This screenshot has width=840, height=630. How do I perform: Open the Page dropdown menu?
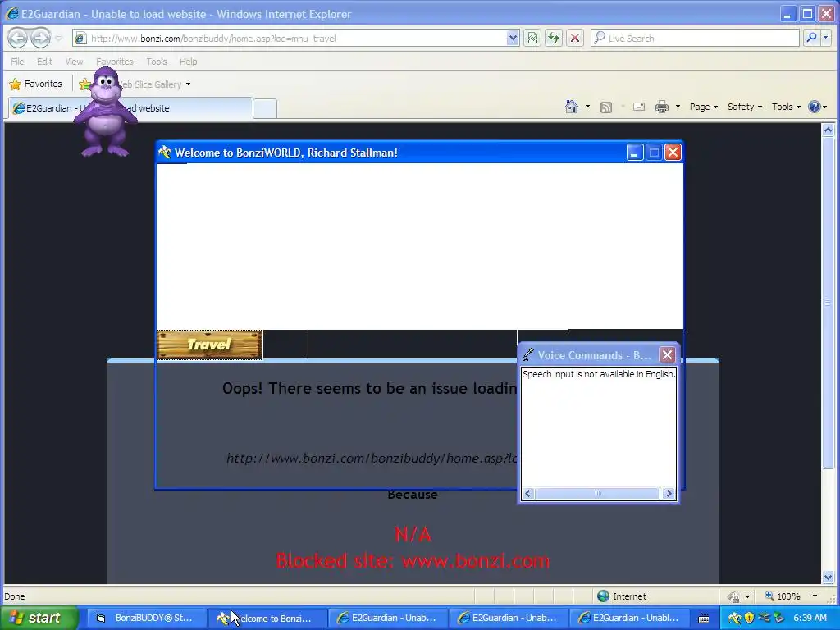click(703, 107)
